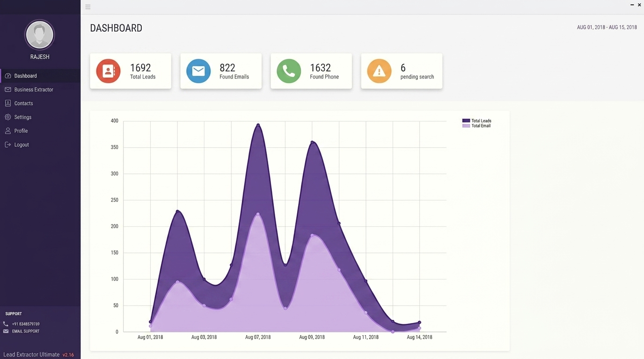Toggle the Total Email legend swatch
644x359 pixels.
466,126
